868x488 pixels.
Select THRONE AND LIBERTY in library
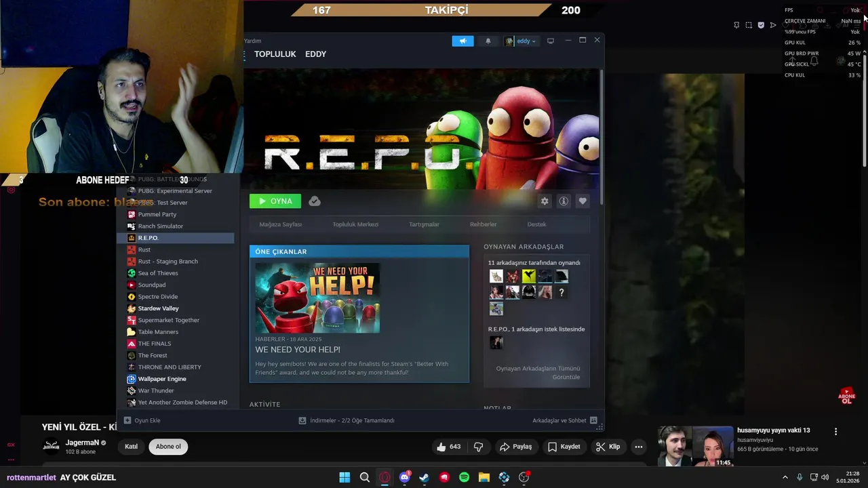click(x=170, y=367)
